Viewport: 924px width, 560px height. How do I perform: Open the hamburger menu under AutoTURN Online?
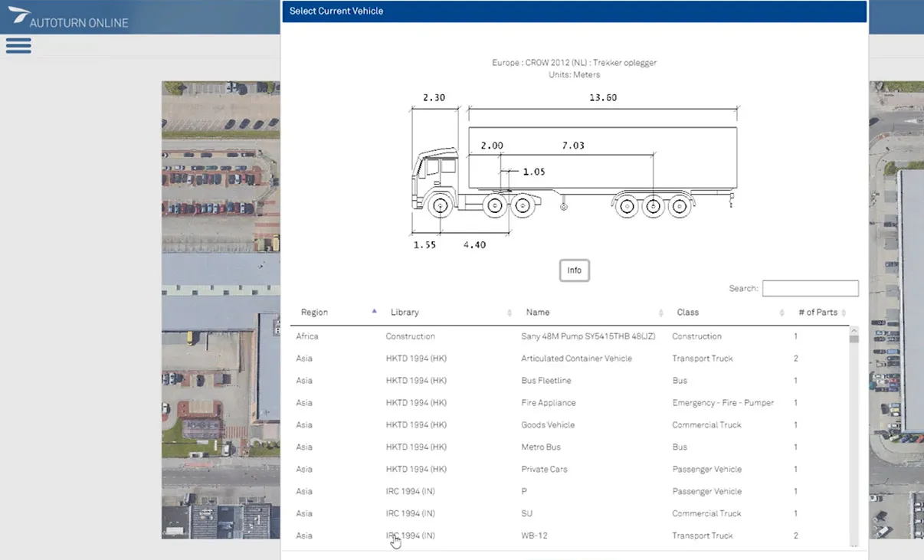click(18, 45)
